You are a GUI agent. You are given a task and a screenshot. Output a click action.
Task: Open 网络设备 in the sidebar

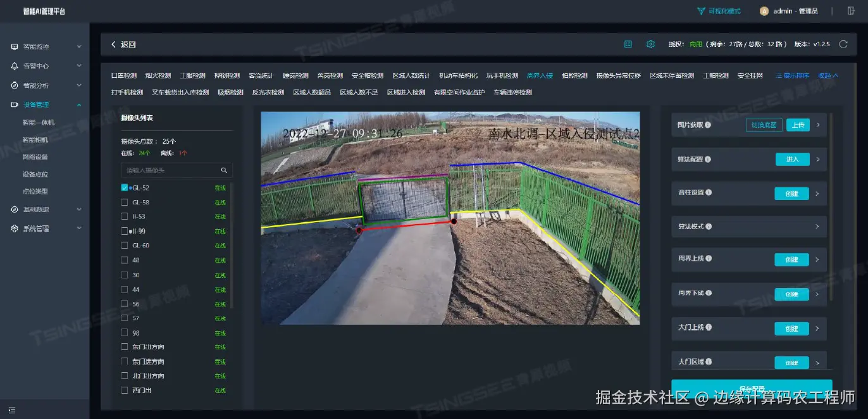click(x=35, y=157)
